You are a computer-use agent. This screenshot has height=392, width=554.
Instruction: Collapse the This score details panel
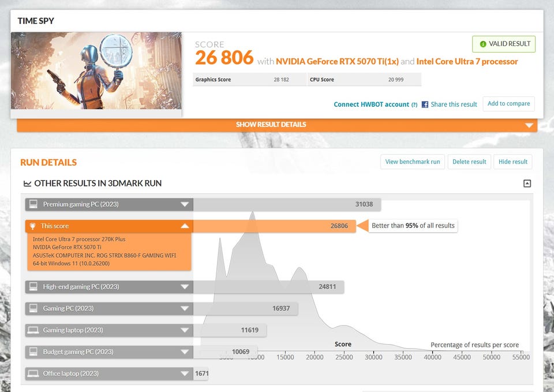[185, 226]
